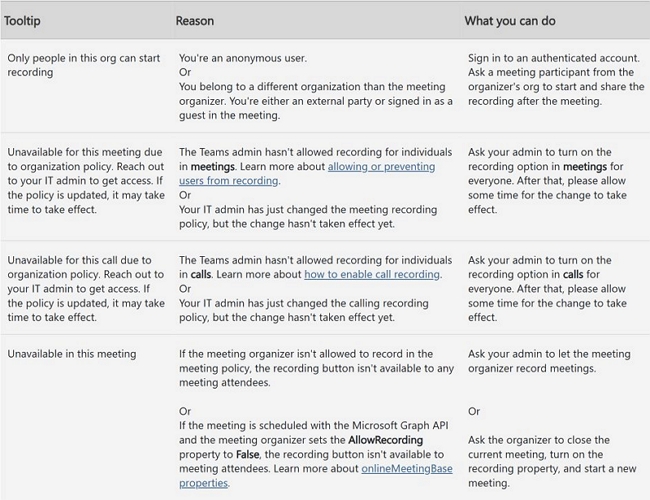Click bold 'calls' in the Reason column
650x500 pixels.
[201, 274]
